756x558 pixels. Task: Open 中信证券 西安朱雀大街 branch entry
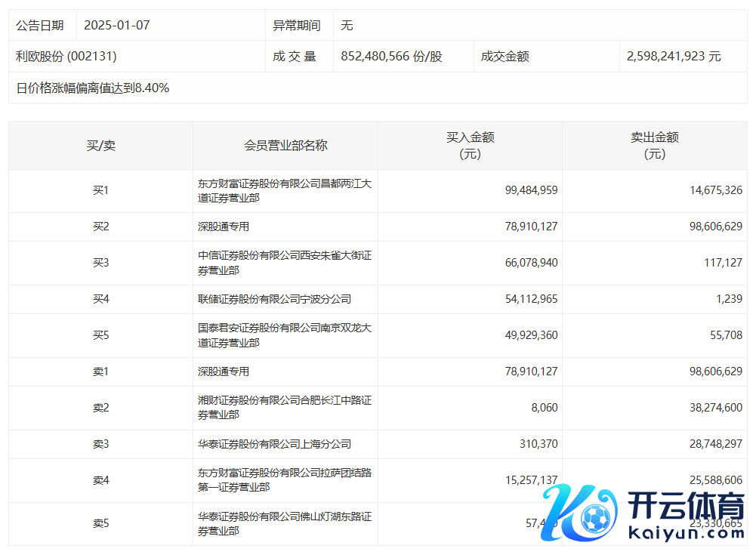[x=284, y=264]
